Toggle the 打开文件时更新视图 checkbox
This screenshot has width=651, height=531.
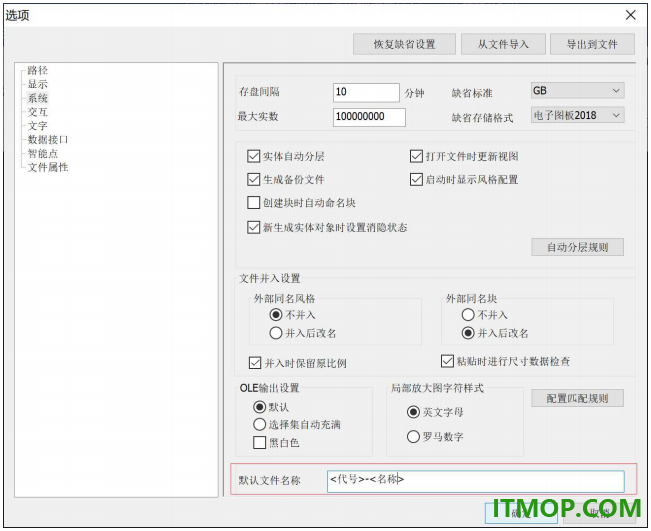(416, 157)
